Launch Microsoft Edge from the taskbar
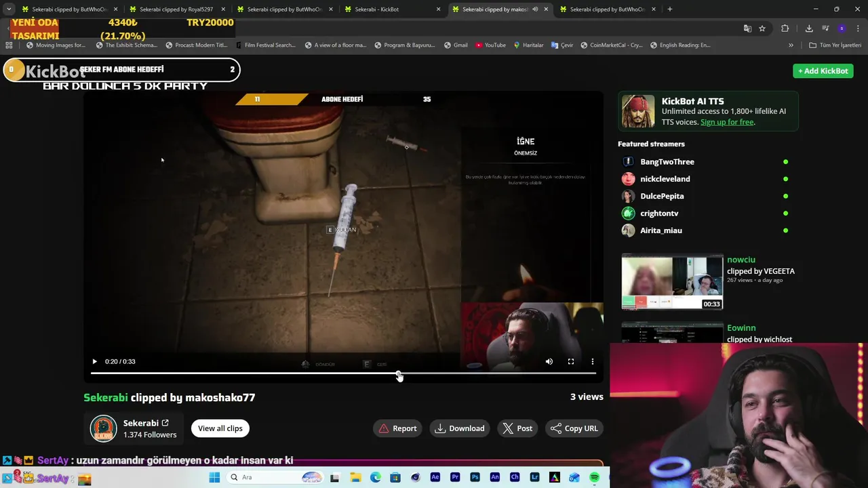Viewport: 868px width, 488px height. tap(376, 478)
